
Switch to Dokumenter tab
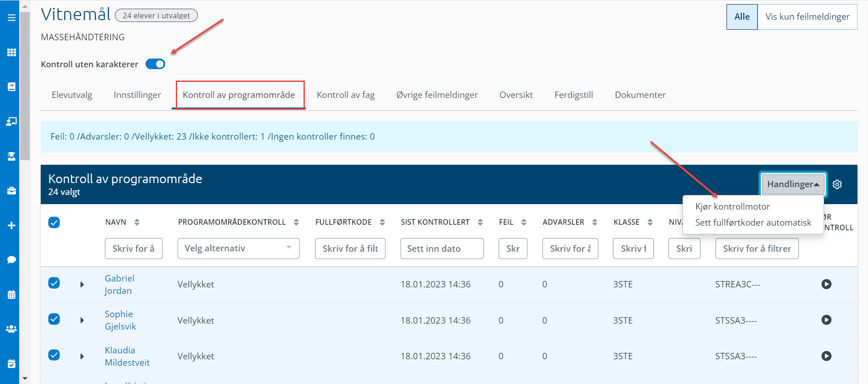(640, 95)
